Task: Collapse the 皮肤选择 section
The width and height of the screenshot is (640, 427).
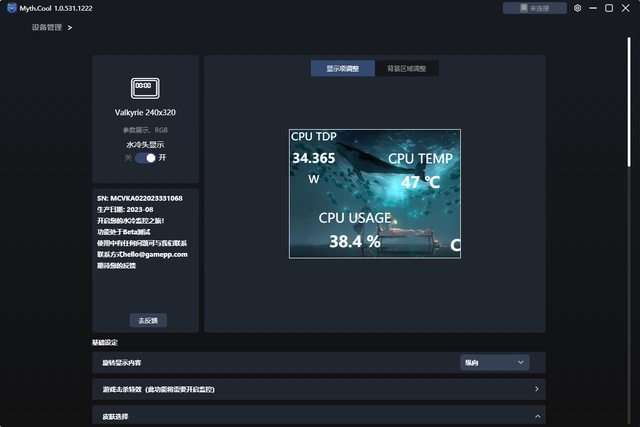Action: pos(537,416)
